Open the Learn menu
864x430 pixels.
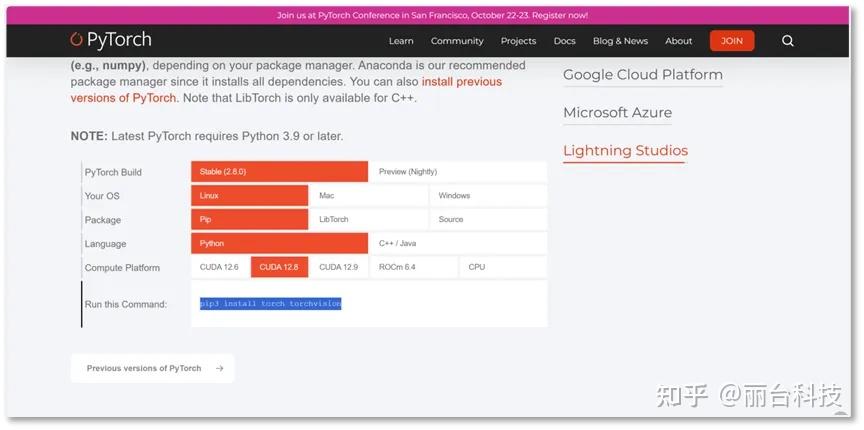[x=401, y=41]
